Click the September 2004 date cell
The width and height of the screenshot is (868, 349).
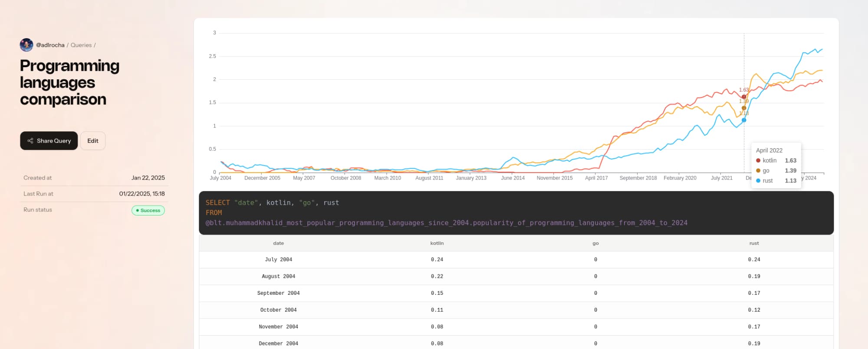pos(279,293)
